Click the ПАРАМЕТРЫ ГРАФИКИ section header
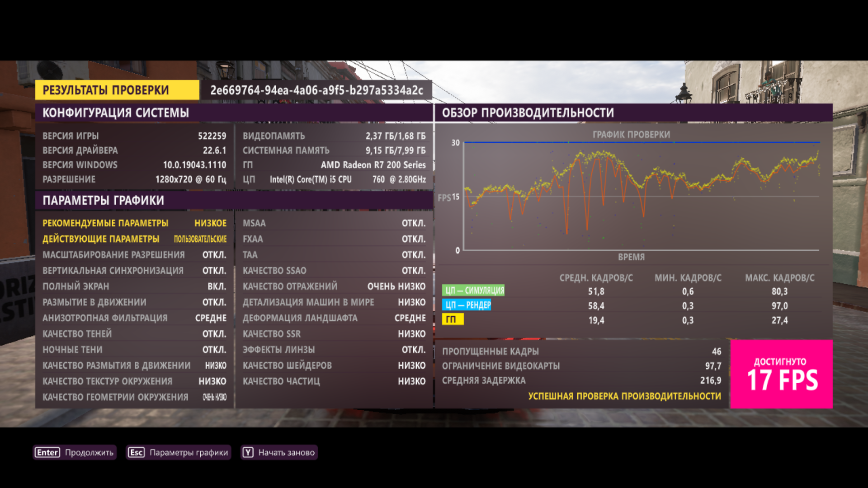Viewport: 868px width, 488px height. (103, 200)
